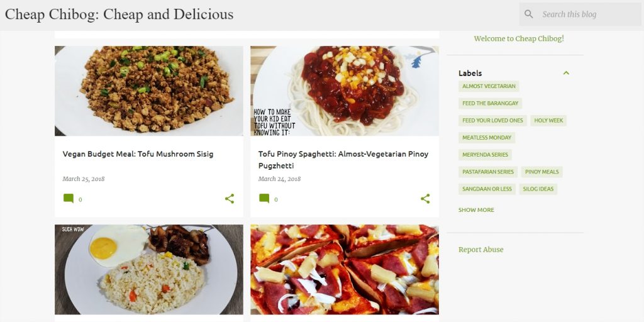Choose the PASTAFARIAN SERIES label
Image resolution: width=644 pixels, height=322 pixels.
click(x=488, y=172)
